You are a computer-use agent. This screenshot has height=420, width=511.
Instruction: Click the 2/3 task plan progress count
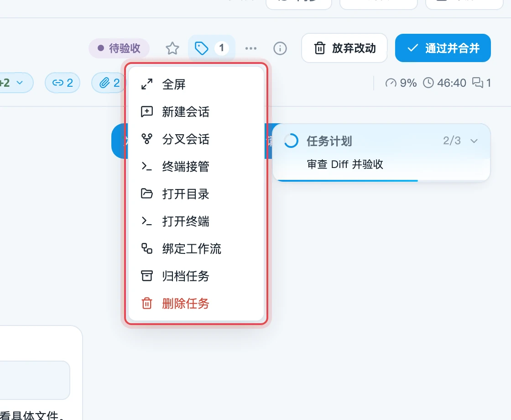coord(452,141)
